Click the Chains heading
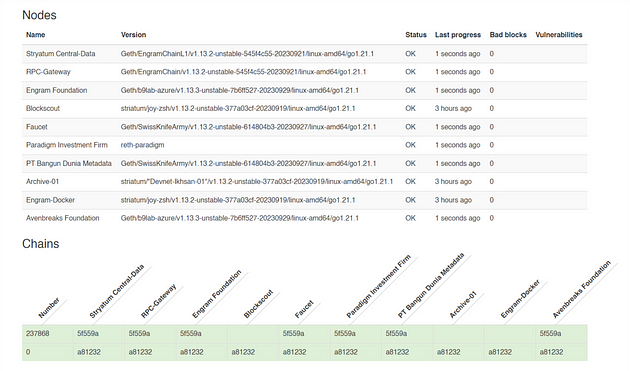The width and height of the screenshot is (630, 371). (x=41, y=244)
